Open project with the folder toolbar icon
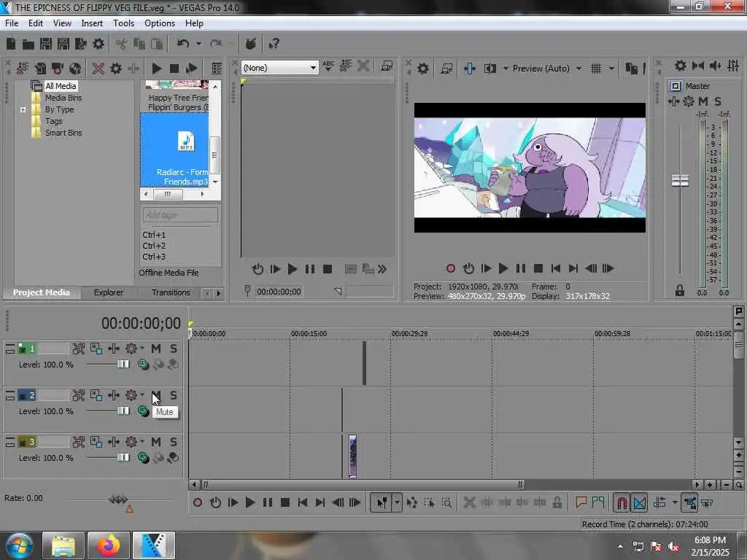 28,44
